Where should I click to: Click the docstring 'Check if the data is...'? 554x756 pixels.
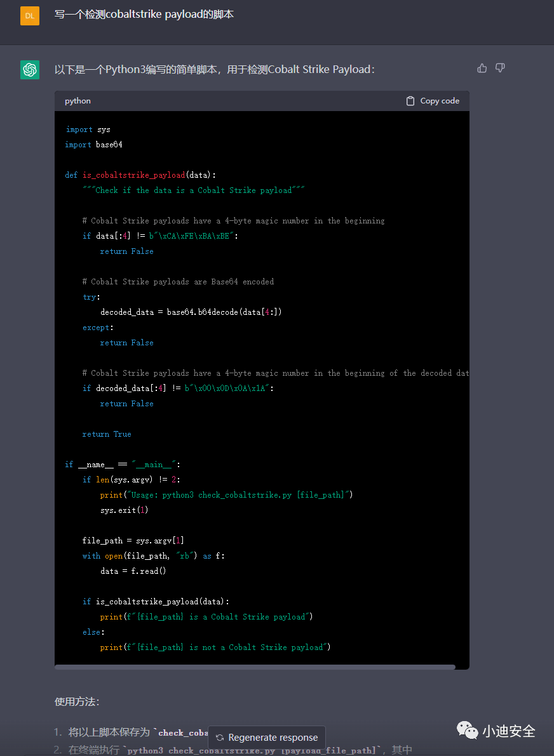pyautogui.click(x=194, y=190)
